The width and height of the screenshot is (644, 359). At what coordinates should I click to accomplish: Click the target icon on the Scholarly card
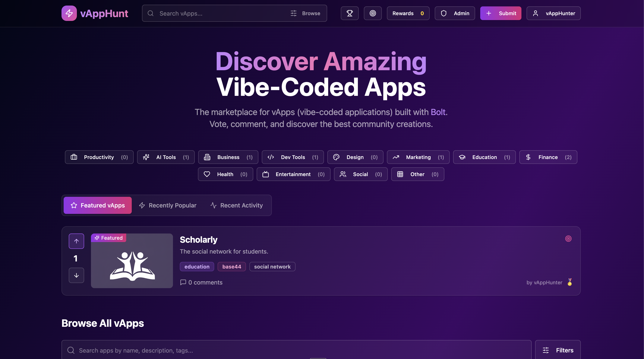568,238
